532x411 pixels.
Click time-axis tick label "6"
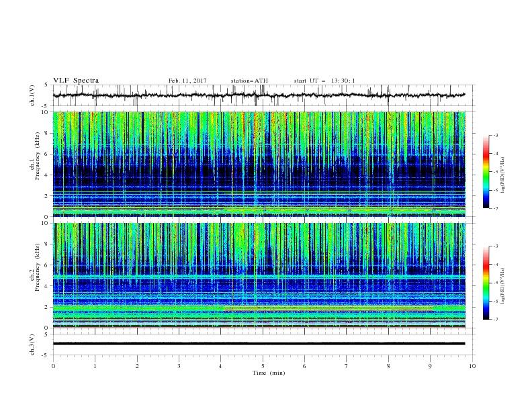coord(304,366)
